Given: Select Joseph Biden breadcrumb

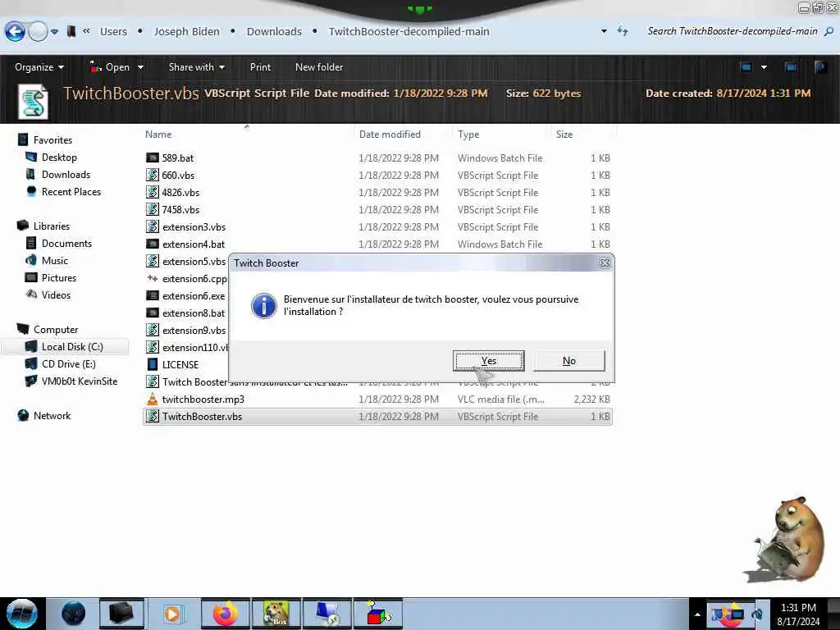Looking at the screenshot, I should click(x=187, y=32).
